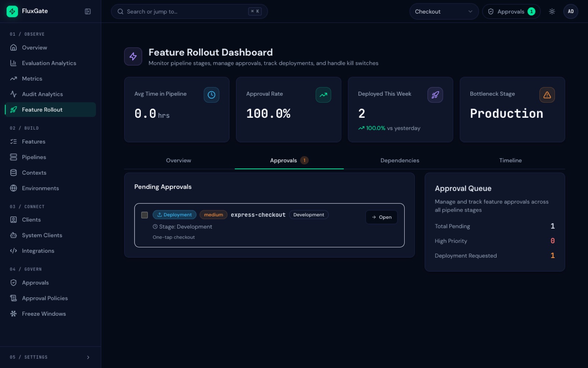Switch to the Timeline tab

(510, 160)
